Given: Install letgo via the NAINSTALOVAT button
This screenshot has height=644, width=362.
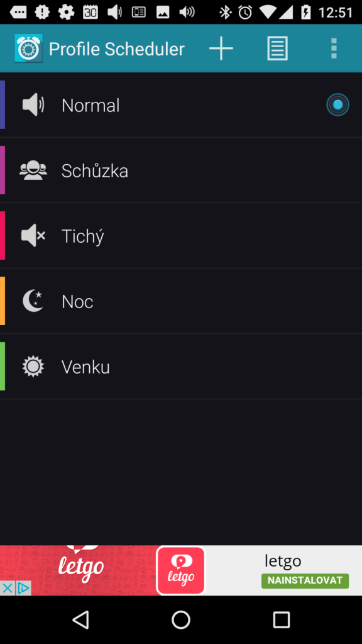Looking at the screenshot, I should 305,580.
